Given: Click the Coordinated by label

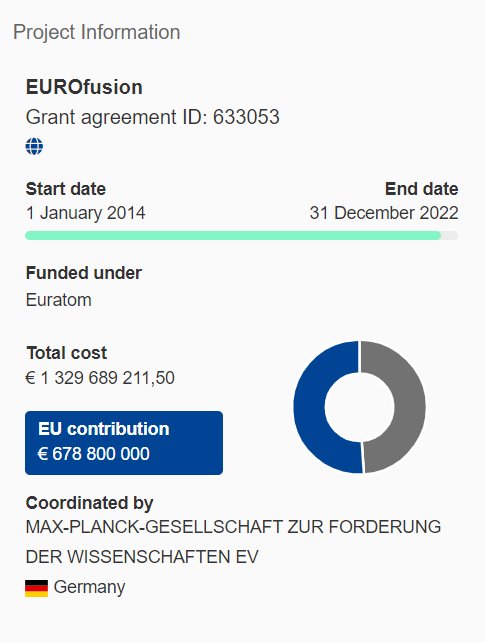Looking at the screenshot, I should click(x=89, y=503).
